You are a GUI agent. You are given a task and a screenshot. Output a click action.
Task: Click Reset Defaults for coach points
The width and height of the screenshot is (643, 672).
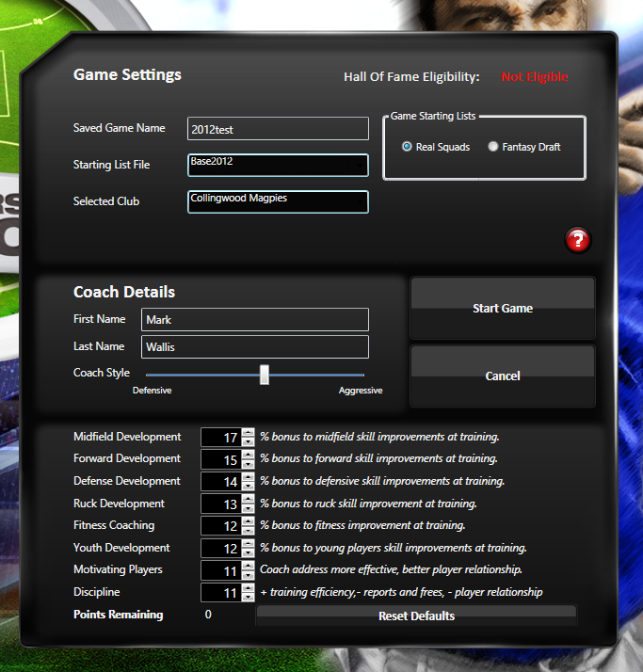pyautogui.click(x=416, y=616)
